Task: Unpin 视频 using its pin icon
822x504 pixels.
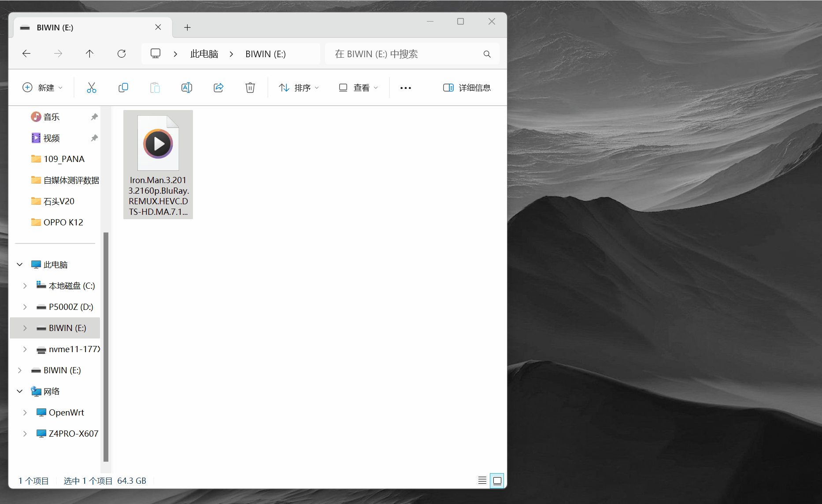Action: pos(94,138)
